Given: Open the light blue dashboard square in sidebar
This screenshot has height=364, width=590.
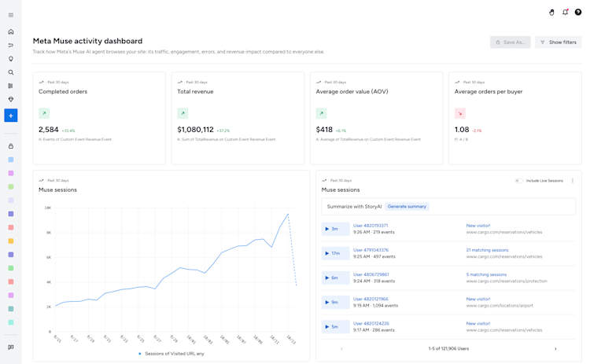Looking at the screenshot, I should pos(11,160).
